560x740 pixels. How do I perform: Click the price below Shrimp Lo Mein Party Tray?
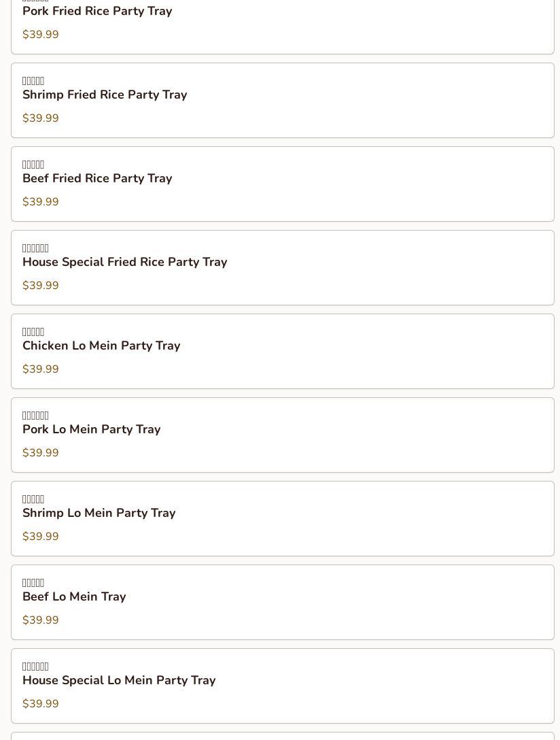point(41,537)
